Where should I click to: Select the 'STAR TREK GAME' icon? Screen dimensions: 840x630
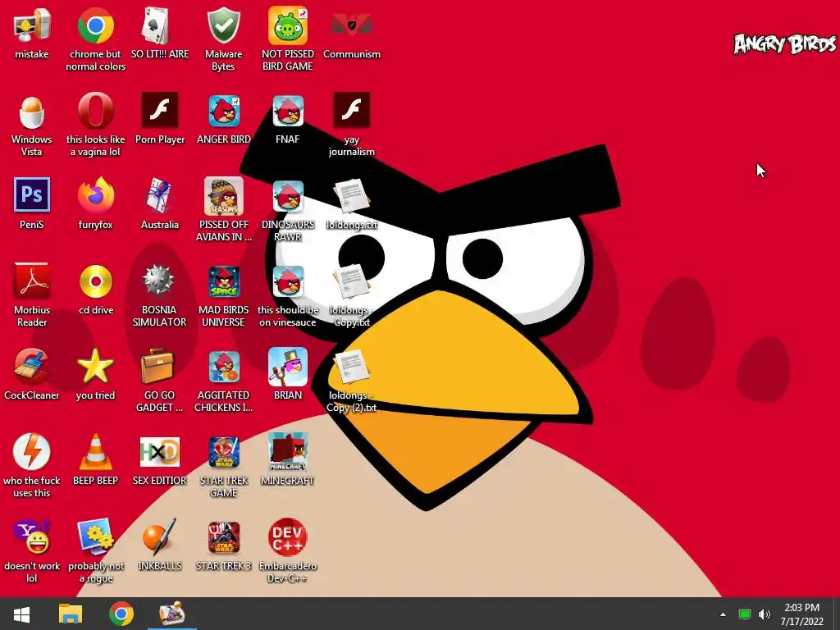tap(223, 452)
